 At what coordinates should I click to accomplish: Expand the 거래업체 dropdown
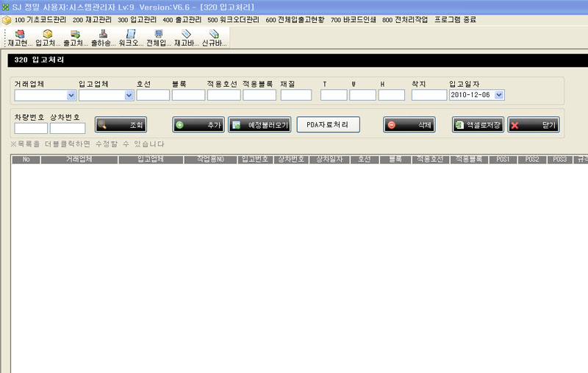coord(71,95)
